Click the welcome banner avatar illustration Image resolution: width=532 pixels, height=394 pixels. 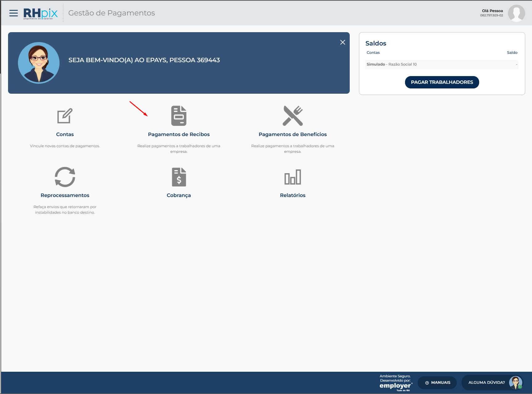[x=39, y=63]
